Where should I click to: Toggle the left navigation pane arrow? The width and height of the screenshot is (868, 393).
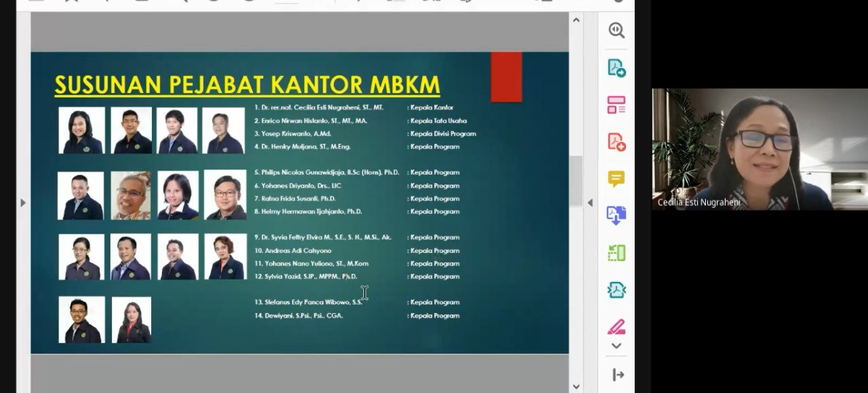point(23,203)
